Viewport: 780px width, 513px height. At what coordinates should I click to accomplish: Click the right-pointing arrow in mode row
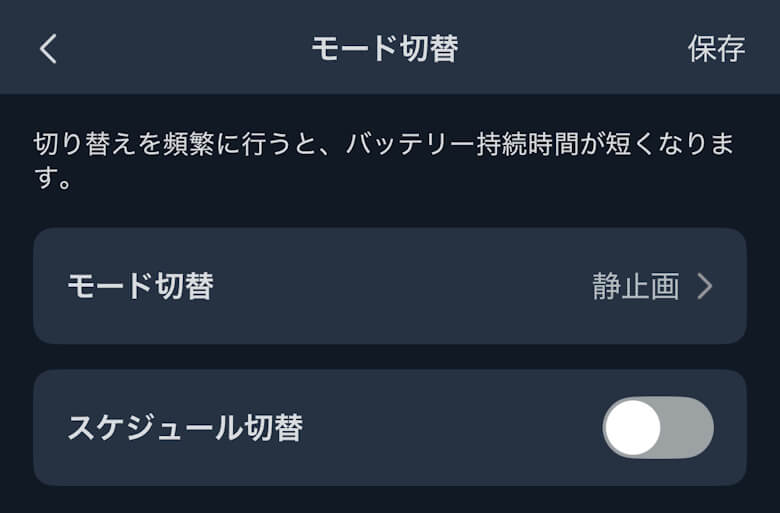click(705, 287)
